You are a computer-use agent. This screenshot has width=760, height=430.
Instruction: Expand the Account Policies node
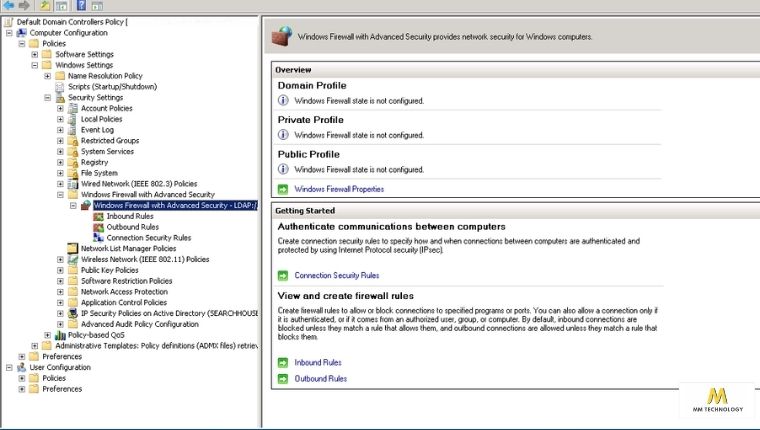point(60,108)
